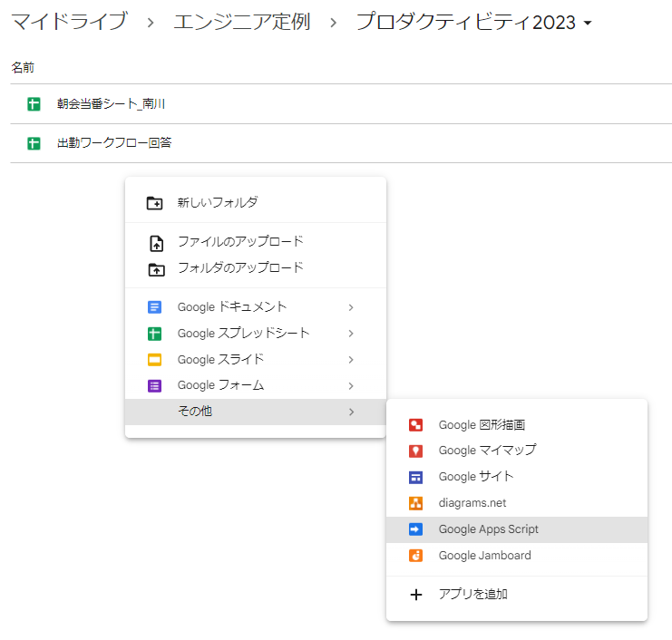Choose ファイルのアップロード menu entry
Image resolution: width=672 pixels, height=640 pixels.
256,242
